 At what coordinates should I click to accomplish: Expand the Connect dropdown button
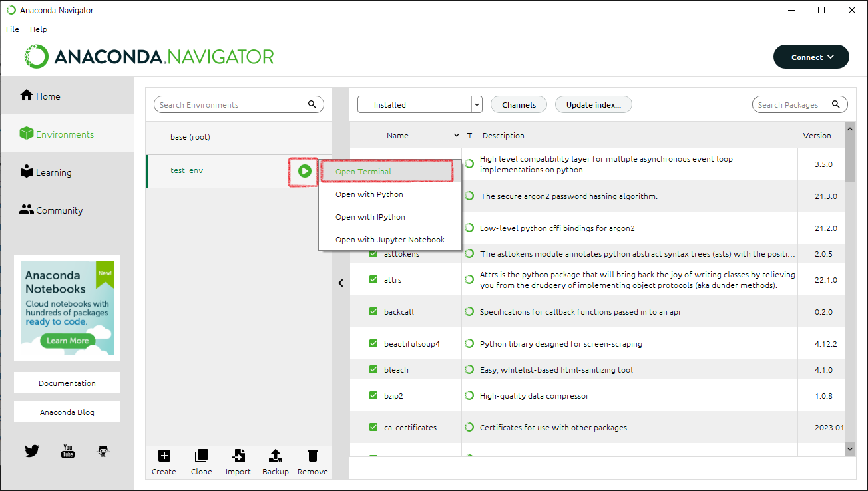811,57
